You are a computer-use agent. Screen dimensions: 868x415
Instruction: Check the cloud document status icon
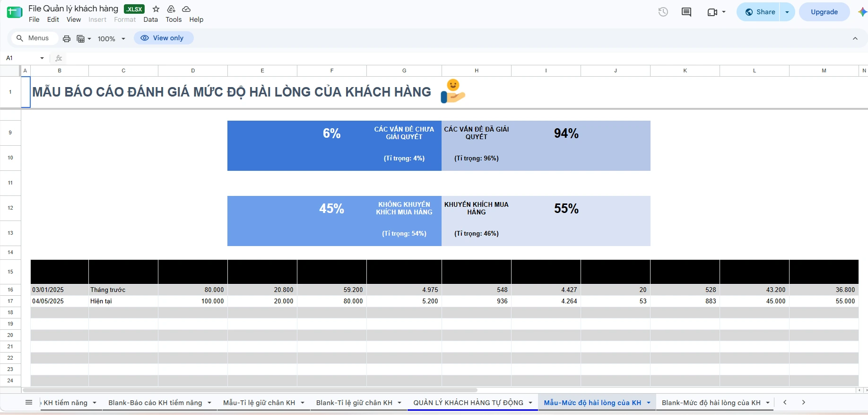pos(186,9)
